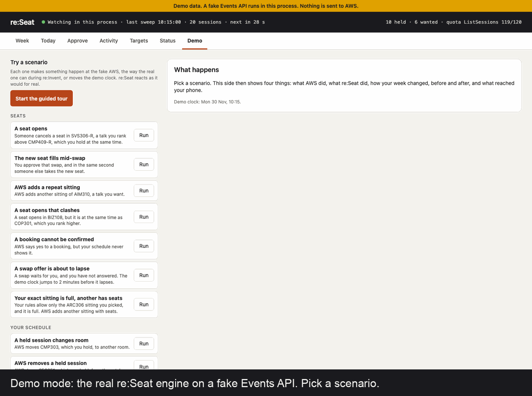Run 'A held session changes room' scenario
The width and height of the screenshot is (532, 396).
pyautogui.click(x=144, y=344)
